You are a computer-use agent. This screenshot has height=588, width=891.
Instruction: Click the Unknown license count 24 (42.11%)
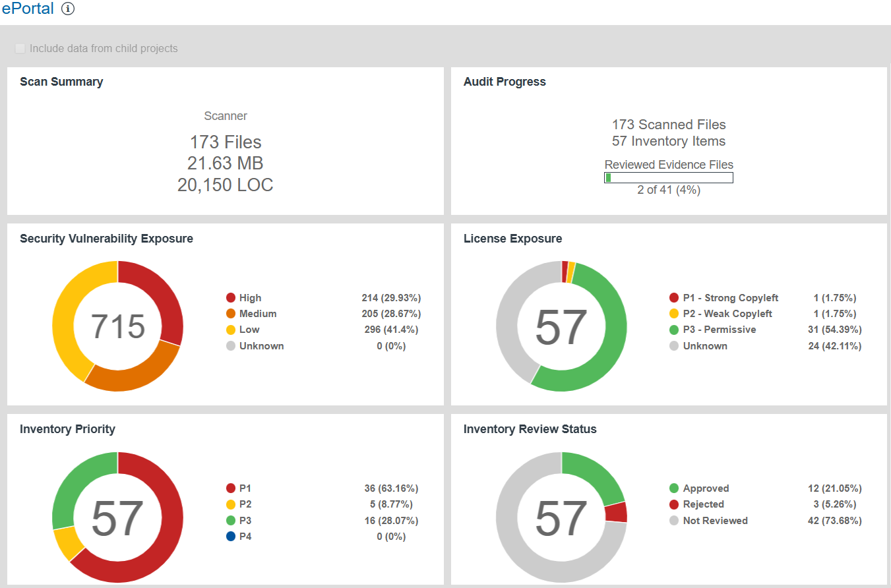click(834, 346)
